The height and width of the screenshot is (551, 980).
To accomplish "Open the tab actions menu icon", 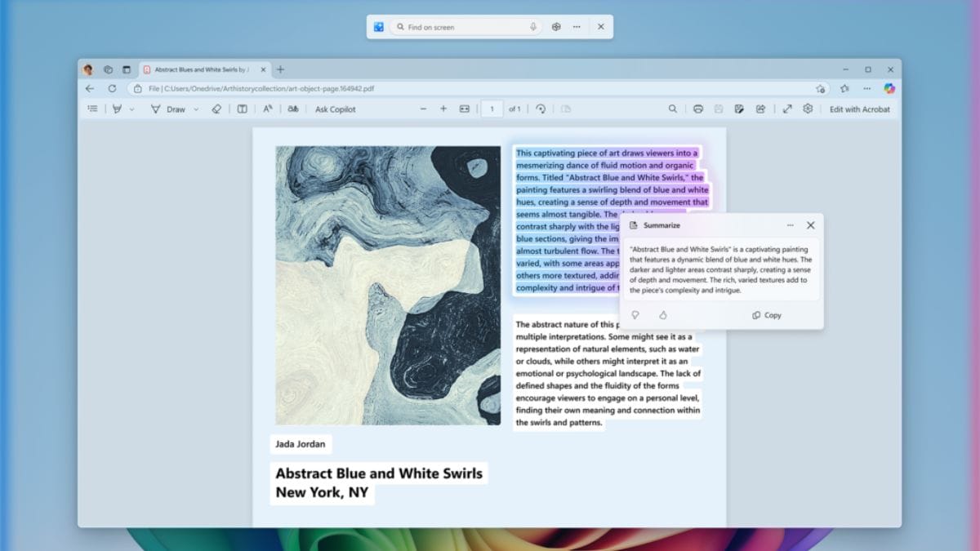I will click(x=127, y=69).
